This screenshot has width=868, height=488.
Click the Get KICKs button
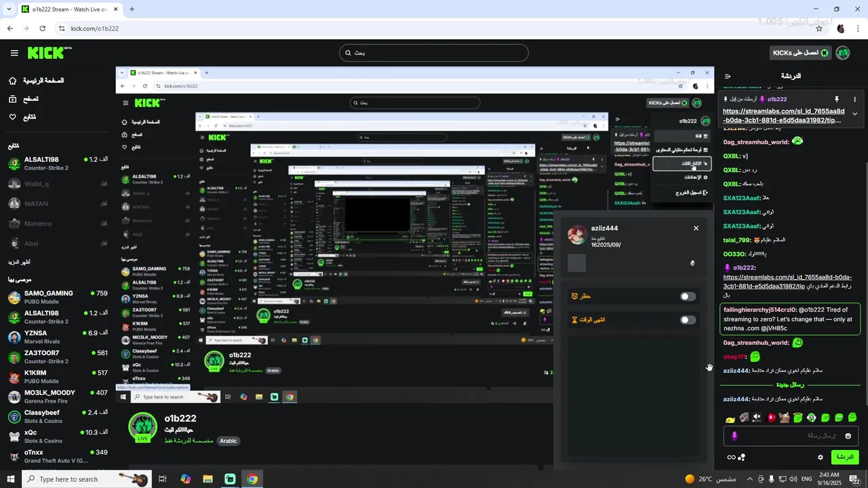800,53
